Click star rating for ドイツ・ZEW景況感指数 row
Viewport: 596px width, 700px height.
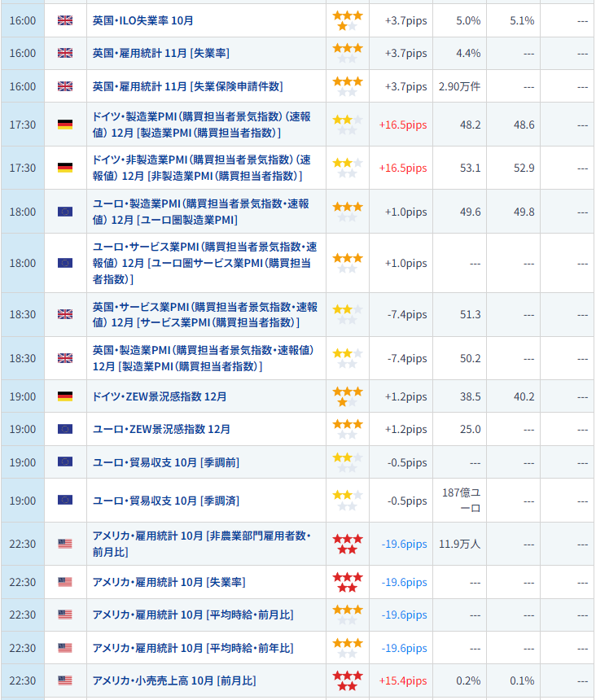coord(348,396)
